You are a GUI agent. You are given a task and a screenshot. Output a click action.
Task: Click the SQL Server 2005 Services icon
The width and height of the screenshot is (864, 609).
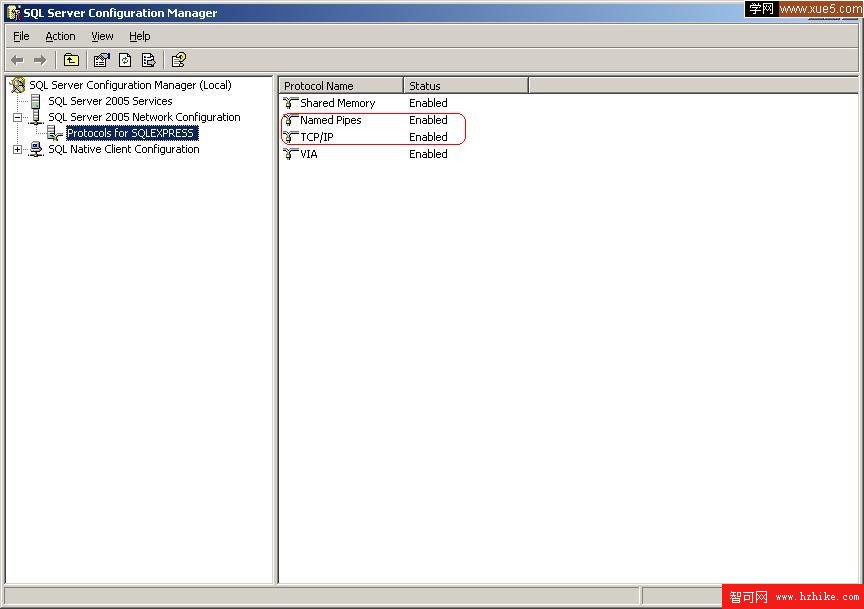pyautogui.click(x=36, y=101)
